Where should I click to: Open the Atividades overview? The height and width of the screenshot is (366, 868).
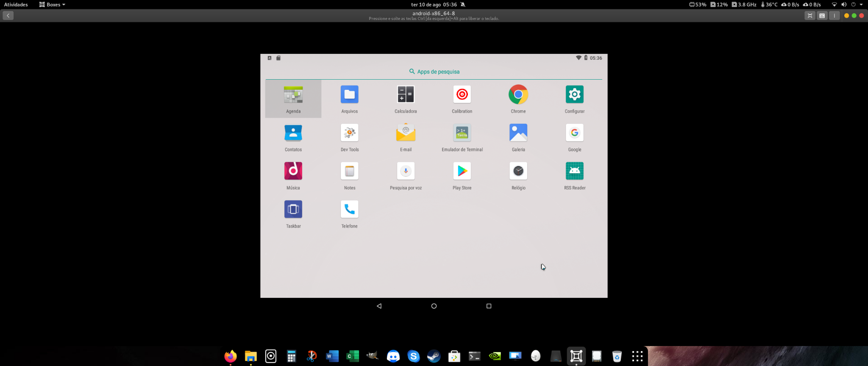pos(16,5)
